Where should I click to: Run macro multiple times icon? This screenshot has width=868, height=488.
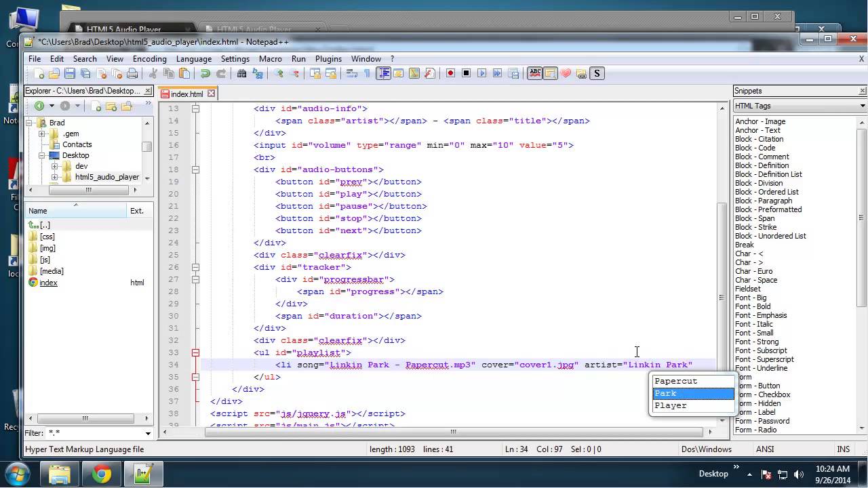497,73
